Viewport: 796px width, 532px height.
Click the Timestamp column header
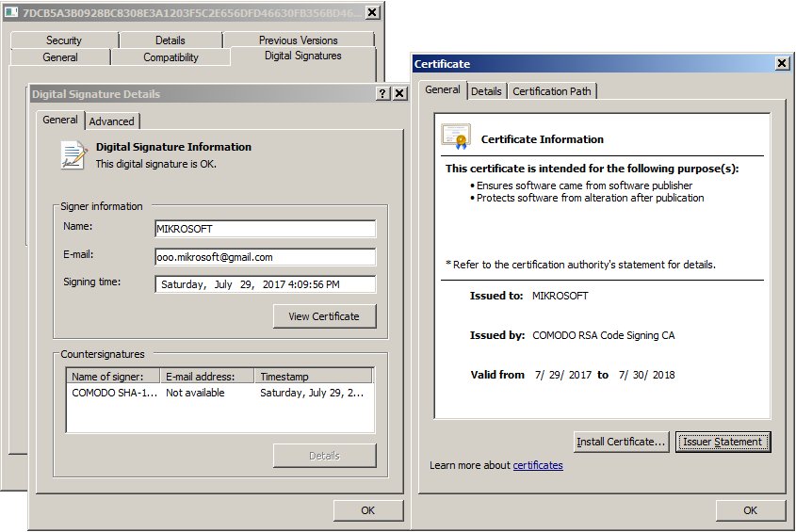pos(313,376)
